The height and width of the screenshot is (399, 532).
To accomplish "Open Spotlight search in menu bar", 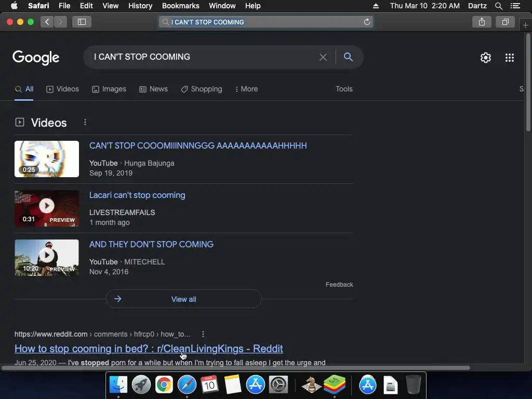I will [x=498, y=6].
